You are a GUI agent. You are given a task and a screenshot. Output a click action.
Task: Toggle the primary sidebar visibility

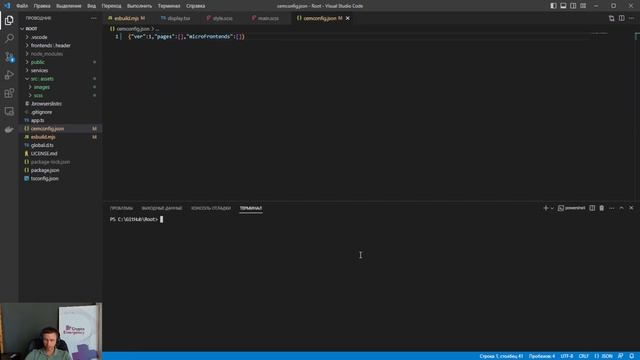553,6
